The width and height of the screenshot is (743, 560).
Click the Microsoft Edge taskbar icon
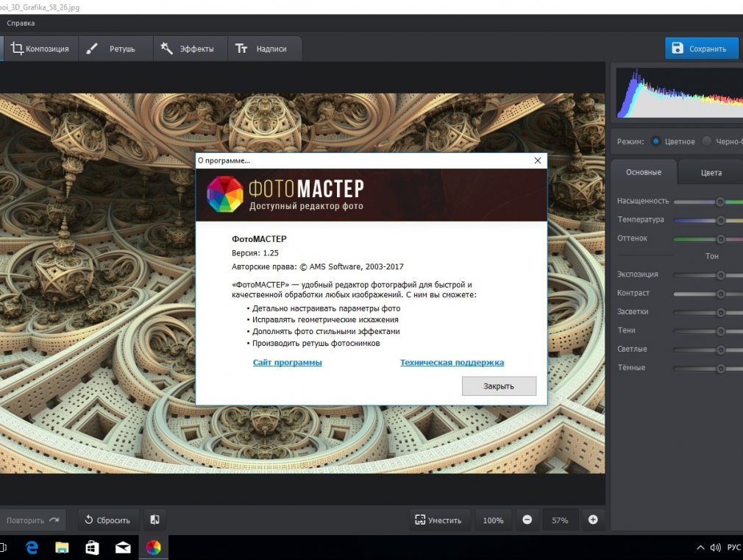point(32,547)
